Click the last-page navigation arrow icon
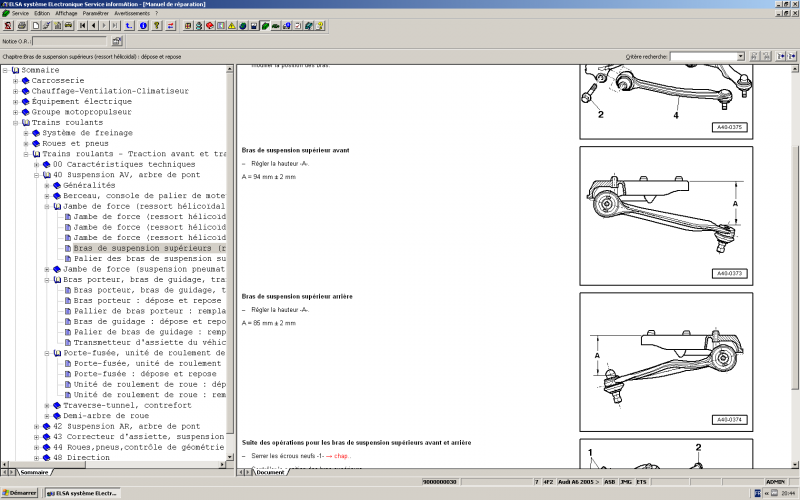The width and height of the screenshot is (800, 500). tap(115, 25)
